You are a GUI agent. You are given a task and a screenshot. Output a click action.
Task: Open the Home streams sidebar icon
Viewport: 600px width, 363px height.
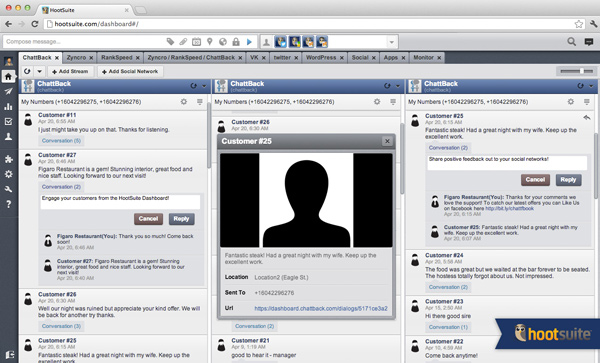[8, 77]
